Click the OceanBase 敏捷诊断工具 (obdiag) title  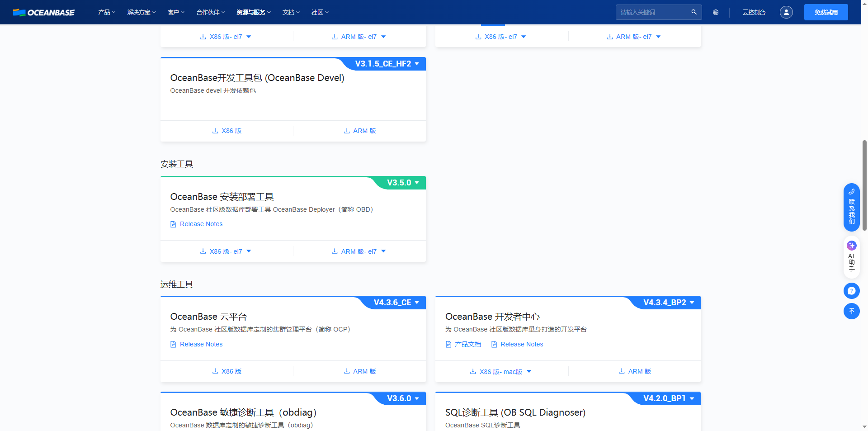[243, 412]
